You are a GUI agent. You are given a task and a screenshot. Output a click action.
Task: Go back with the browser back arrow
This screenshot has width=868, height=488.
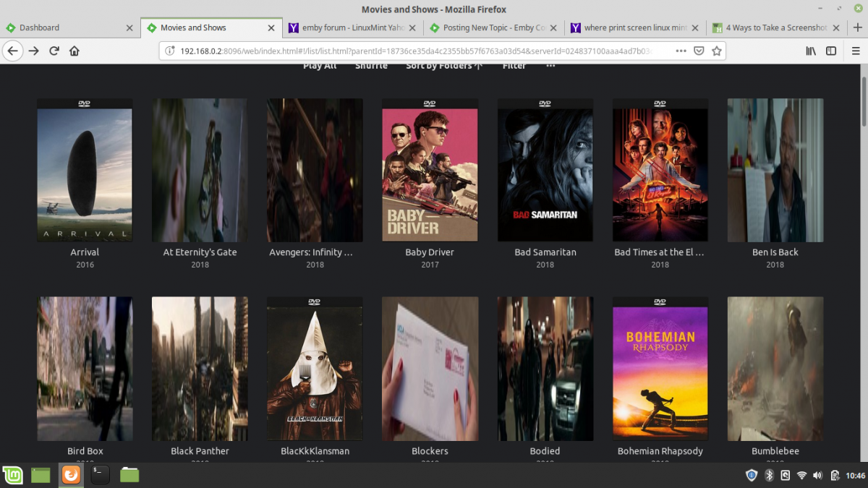(12, 51)
